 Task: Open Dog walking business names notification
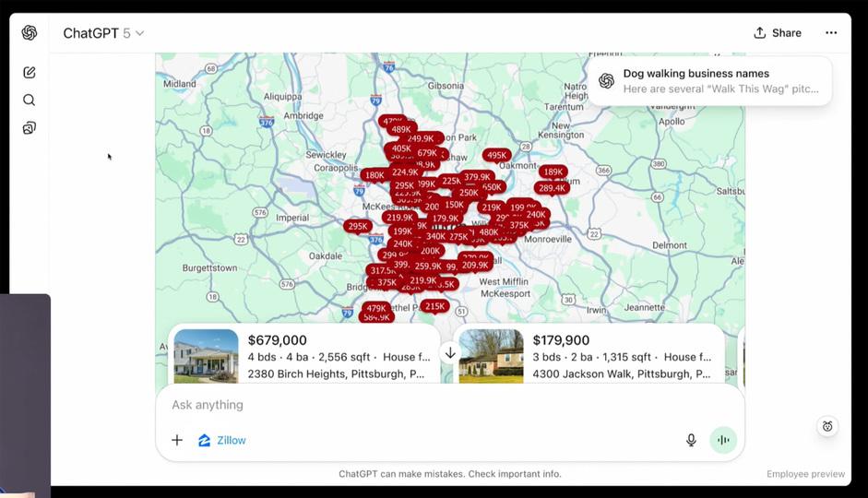tap(709, 81)
